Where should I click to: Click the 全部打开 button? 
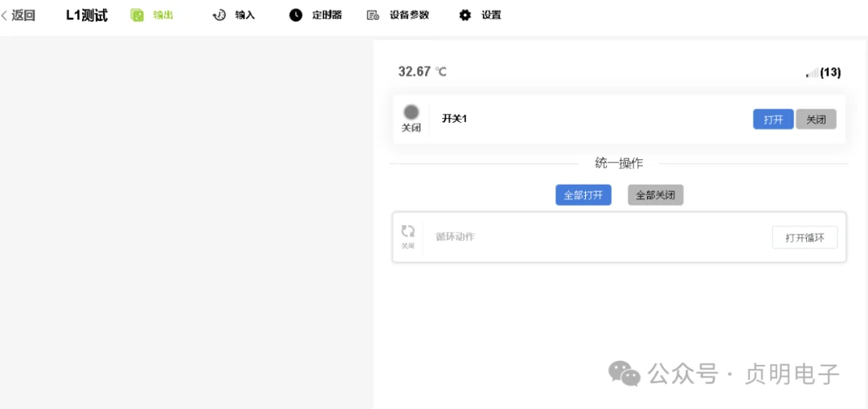(x=583, y=195)
